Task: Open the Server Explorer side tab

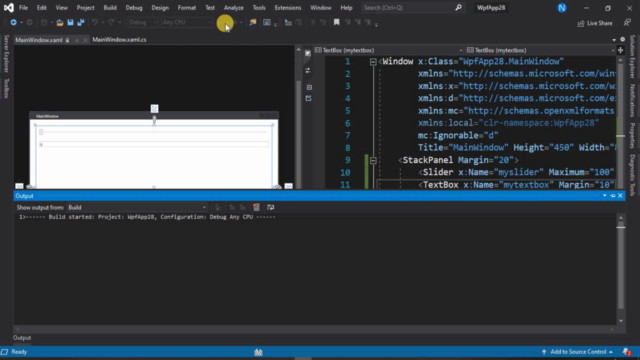Action: (x=6, y=54)
